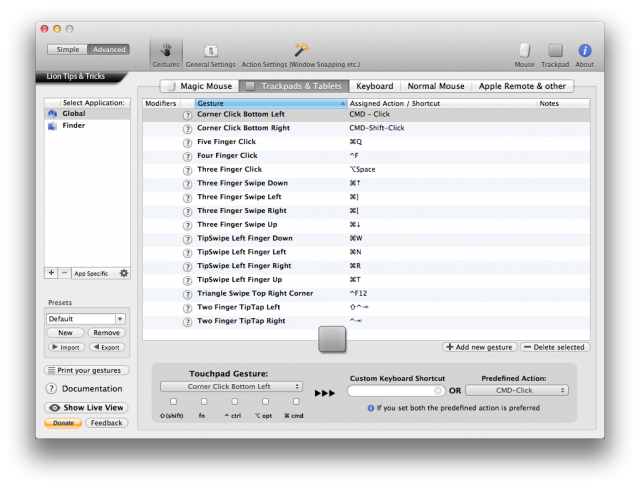Click help icon for TipSwipe Left Finger Left
This screenshot has height=488, width=640.
coord(187,253)
